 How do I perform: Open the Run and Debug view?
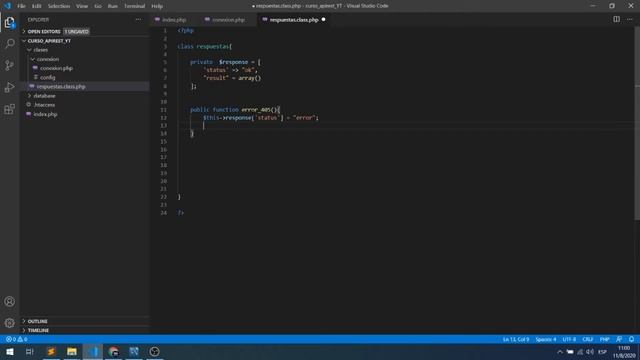click(9, 87)
